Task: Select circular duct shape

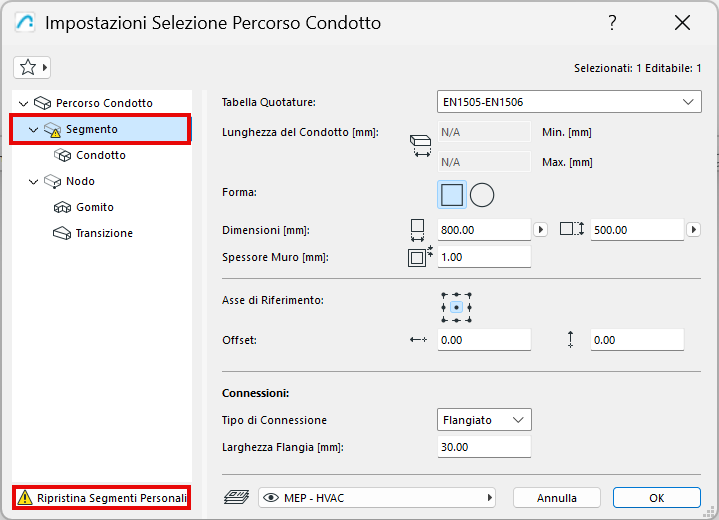Action: [x=482, y=195]
